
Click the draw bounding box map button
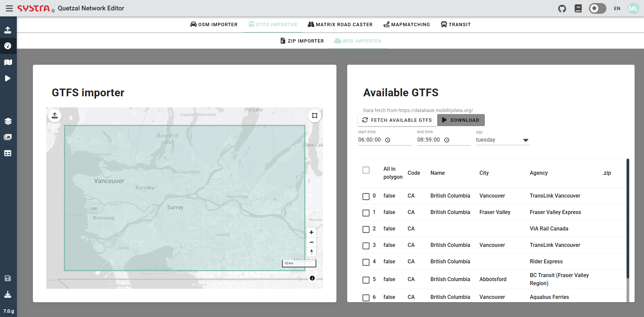click(x=315, y=116)
